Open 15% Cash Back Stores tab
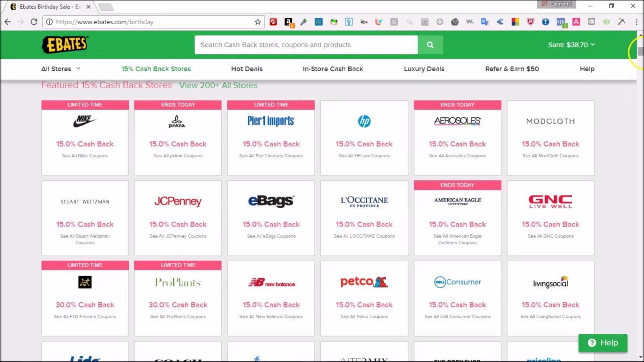Viewport: 644px width, 362px height. pyautogui.click(x=156, y=69)
